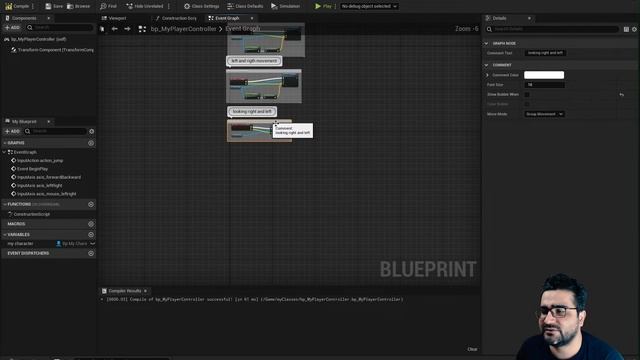Collapse the VARIABLES section

point(5,235)
